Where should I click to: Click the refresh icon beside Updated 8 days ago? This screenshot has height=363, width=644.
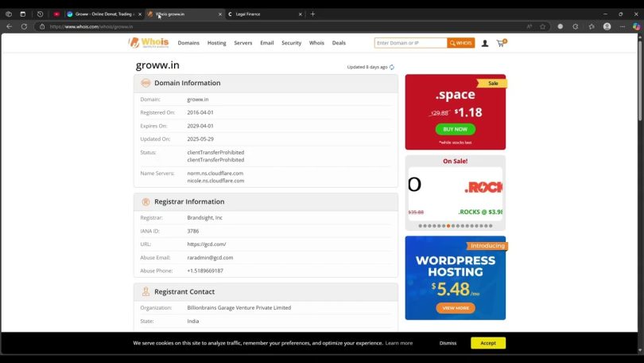pos(392,67)
